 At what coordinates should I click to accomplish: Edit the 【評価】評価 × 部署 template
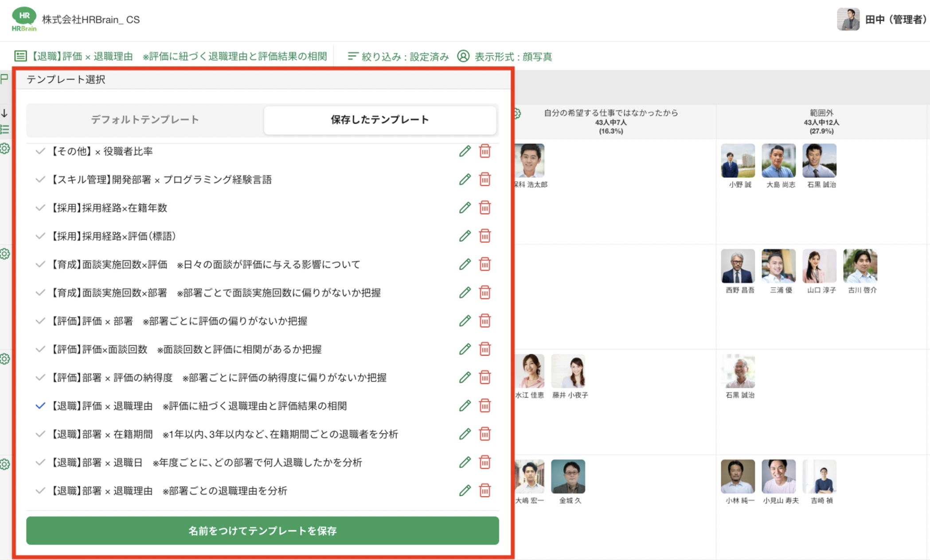point(465,321)
